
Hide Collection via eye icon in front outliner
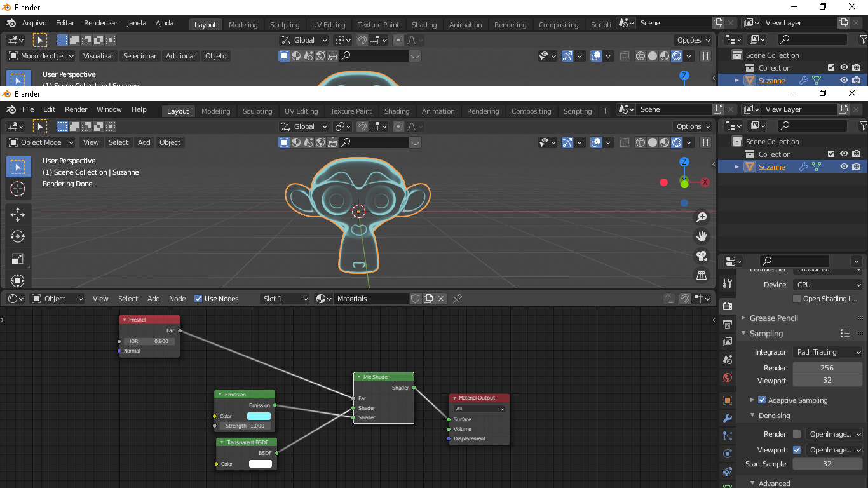[x=844, y=154]
